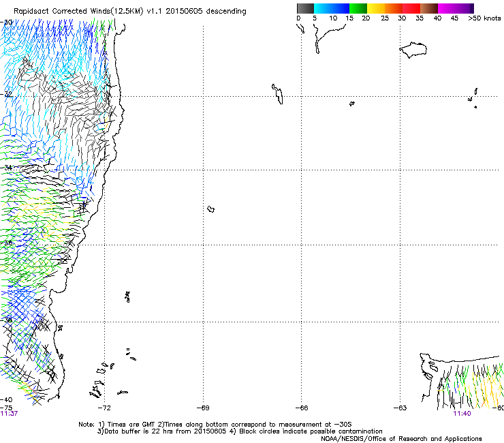
Task: Click the blue 10-15 knots legend segment
Action: click(341, 8)
